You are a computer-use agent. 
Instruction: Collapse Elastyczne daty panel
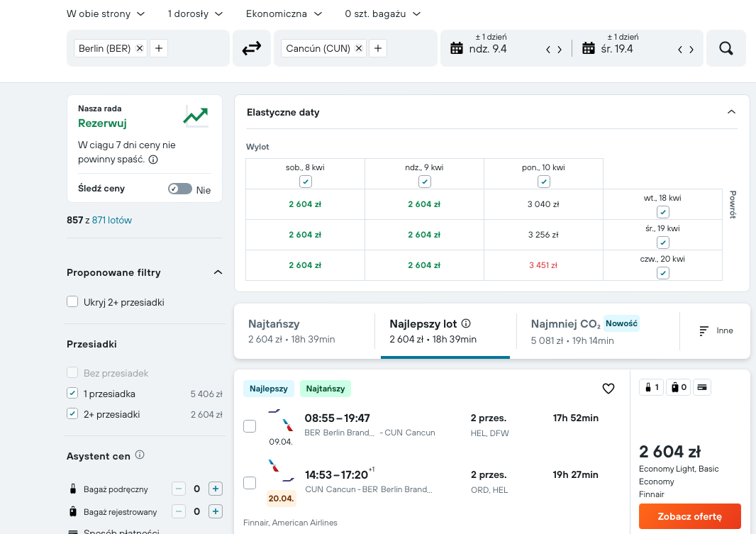click(x=731, y=112)
